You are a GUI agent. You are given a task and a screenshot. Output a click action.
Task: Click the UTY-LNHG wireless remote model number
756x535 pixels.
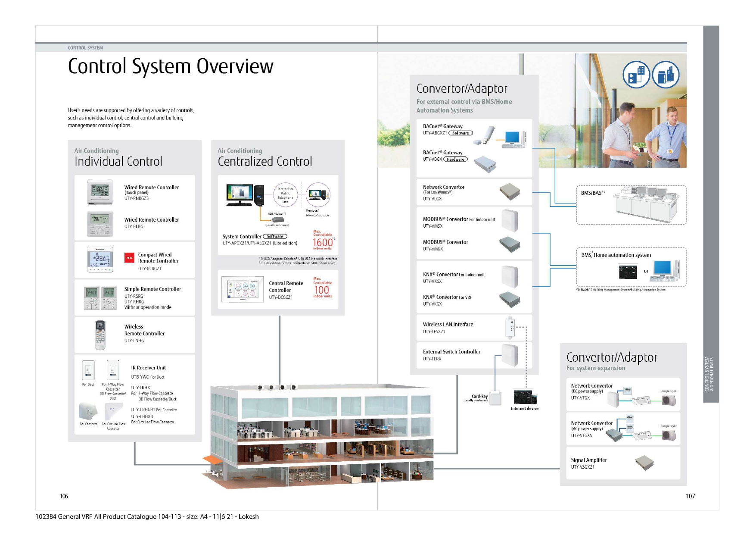pyautogui.click(x=134, y=341)
